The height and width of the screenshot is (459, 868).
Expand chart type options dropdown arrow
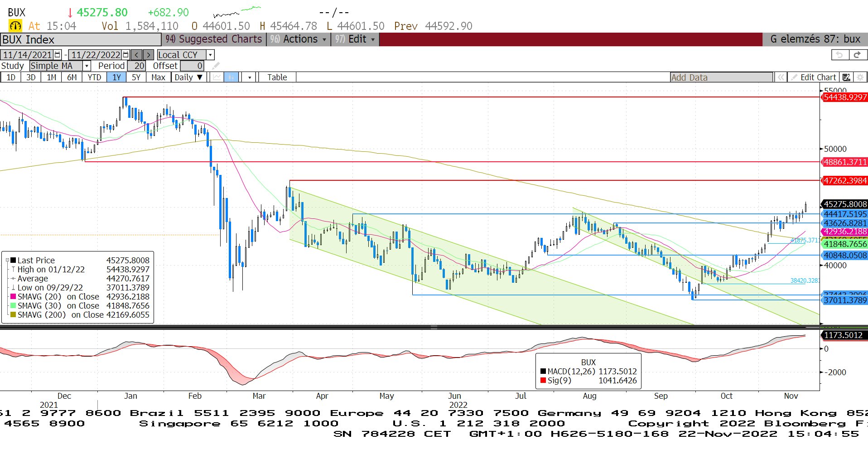(x=250, y=77)
